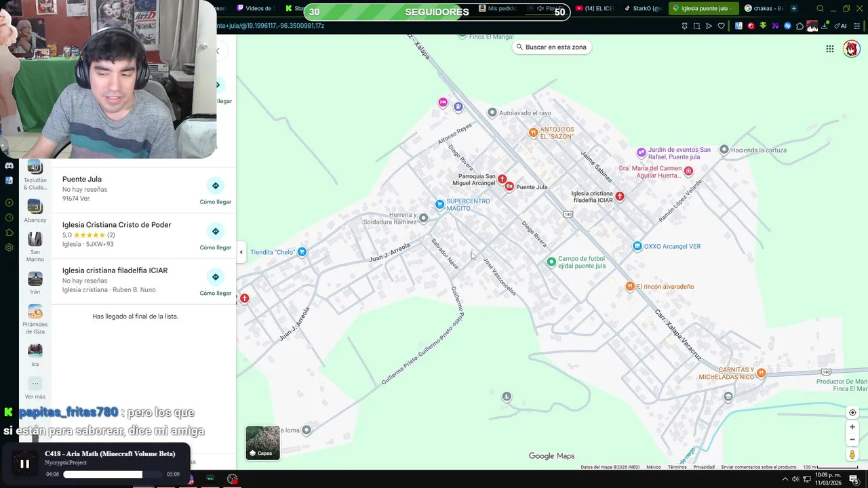This screenshot has width=868, height=488.
Task: Show my current location on the map
Action: 852,413
